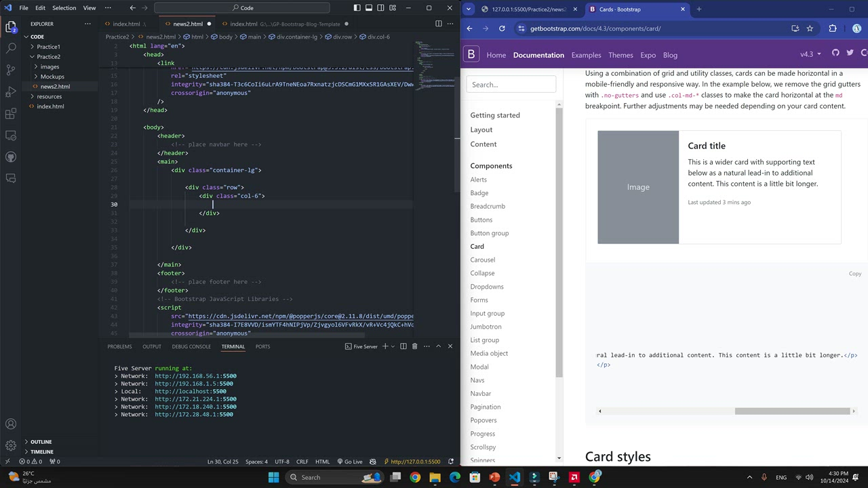Click the code block horizontal scrollbar
This screenshot has height=488, width=868.
pos(792,411)
